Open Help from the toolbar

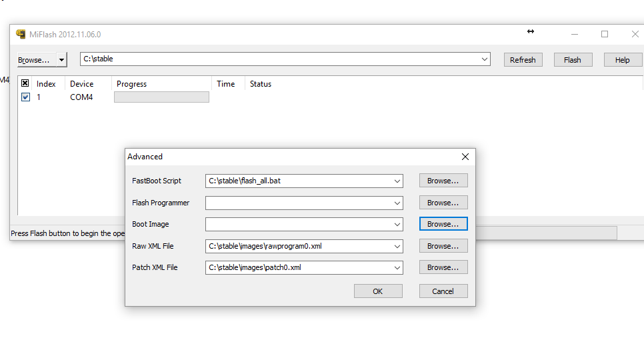point(622,60)
